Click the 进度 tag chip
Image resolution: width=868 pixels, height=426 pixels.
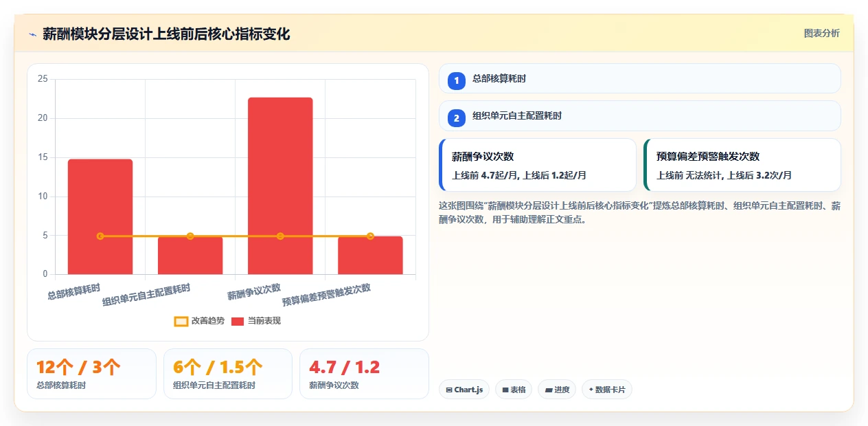(557, 390)
